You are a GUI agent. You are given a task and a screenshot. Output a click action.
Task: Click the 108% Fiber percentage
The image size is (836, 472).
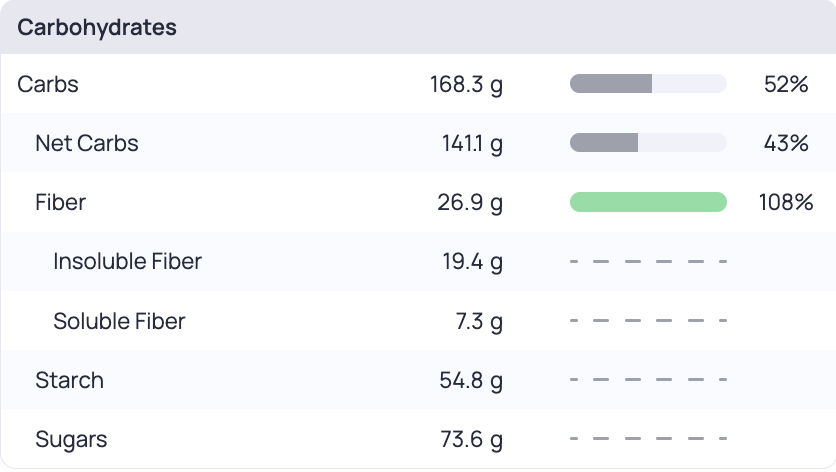(786, 203)
